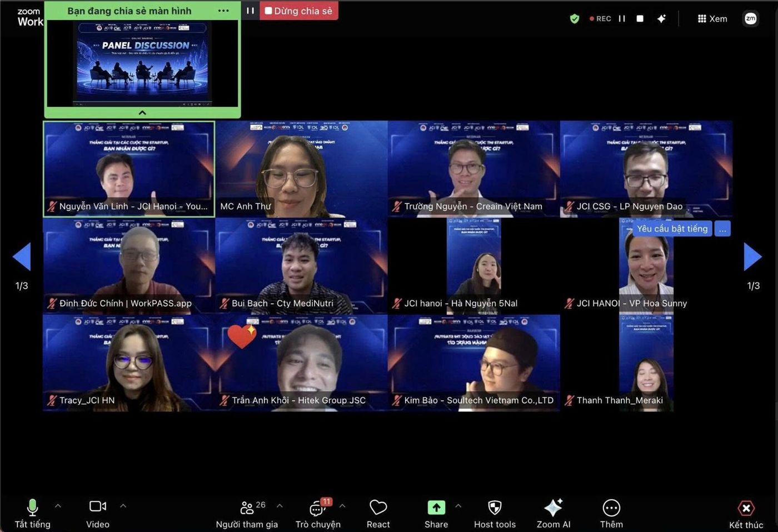Viewport: 778px width, 532px height.
Task: Stop sharing with Dừng chia sẻ button
Action: pos(298,11)
